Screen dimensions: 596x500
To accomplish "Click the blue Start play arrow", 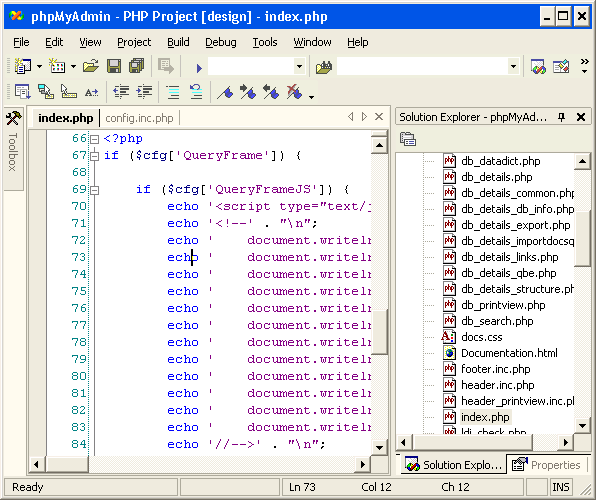I will (199, 68).
